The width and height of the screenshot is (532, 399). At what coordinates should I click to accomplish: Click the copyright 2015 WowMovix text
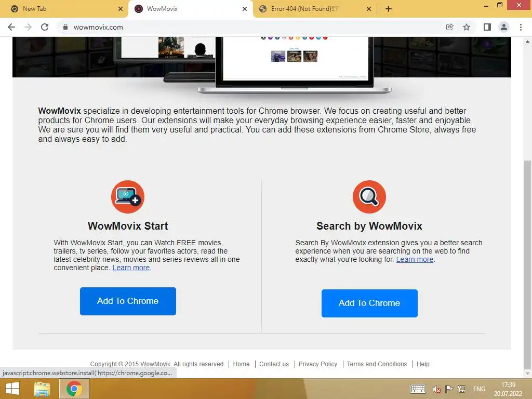[157, 364]
